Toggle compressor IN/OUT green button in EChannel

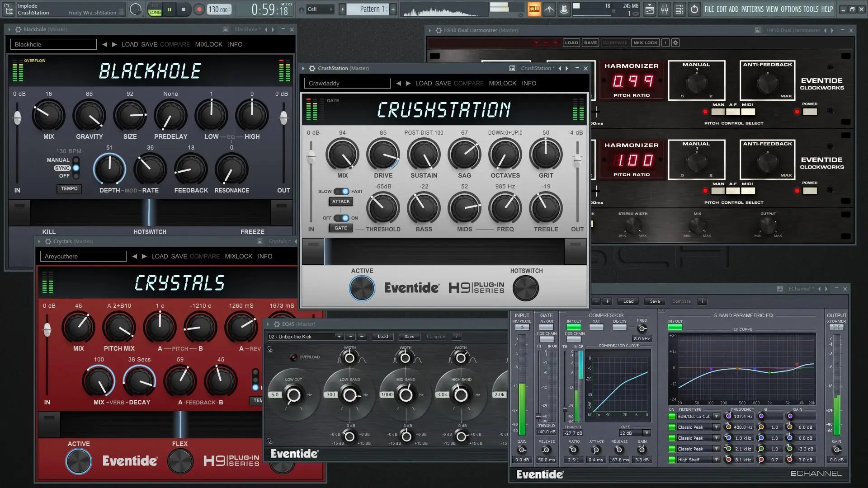[573, 327]
